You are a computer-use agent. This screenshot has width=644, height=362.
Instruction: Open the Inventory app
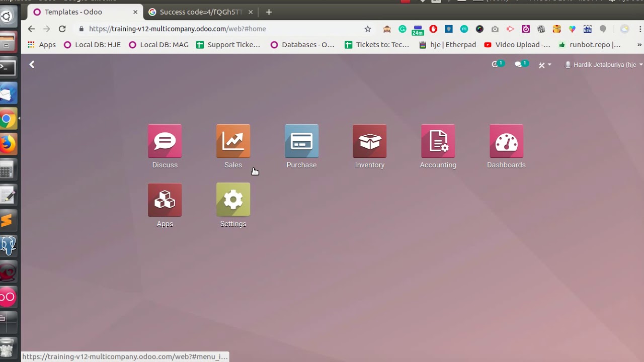point(370,146)
